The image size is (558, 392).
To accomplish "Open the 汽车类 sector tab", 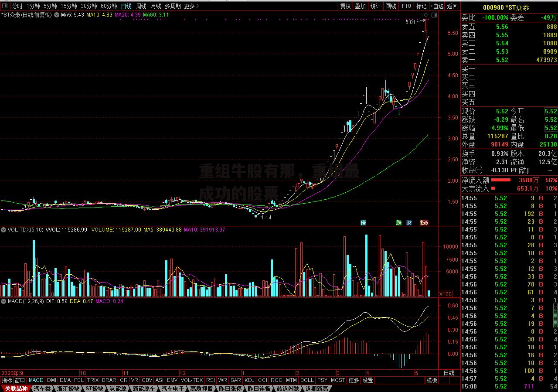I will point(42,389).
